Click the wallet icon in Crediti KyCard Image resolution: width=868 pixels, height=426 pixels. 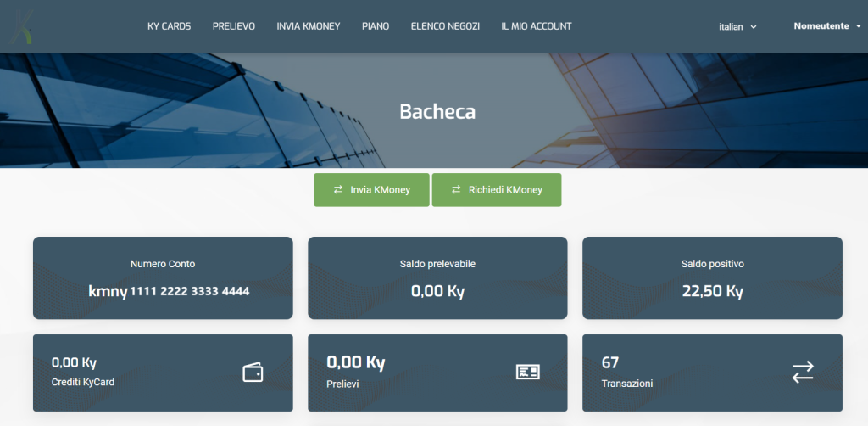pyautogui.click(x=253, y=373)
